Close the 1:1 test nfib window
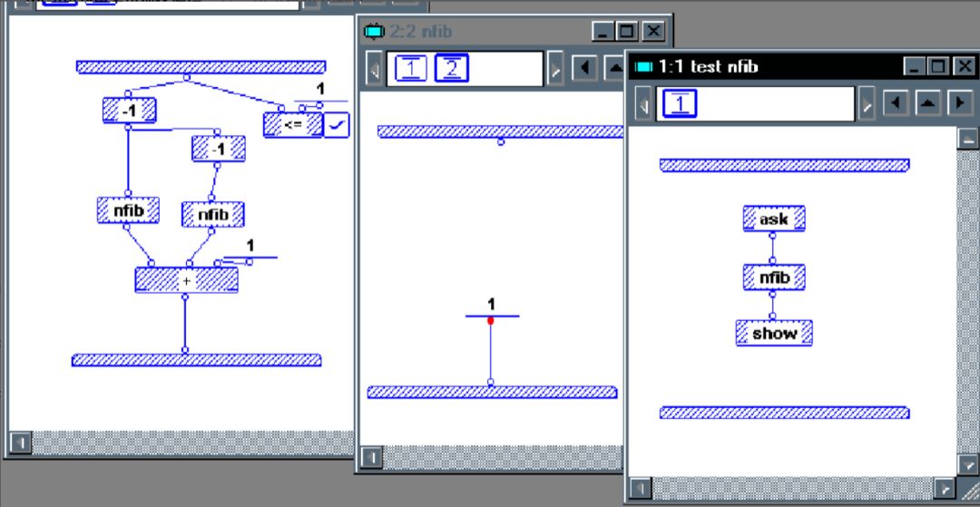This screenshot has height=507, width=980. coord(965,66)
